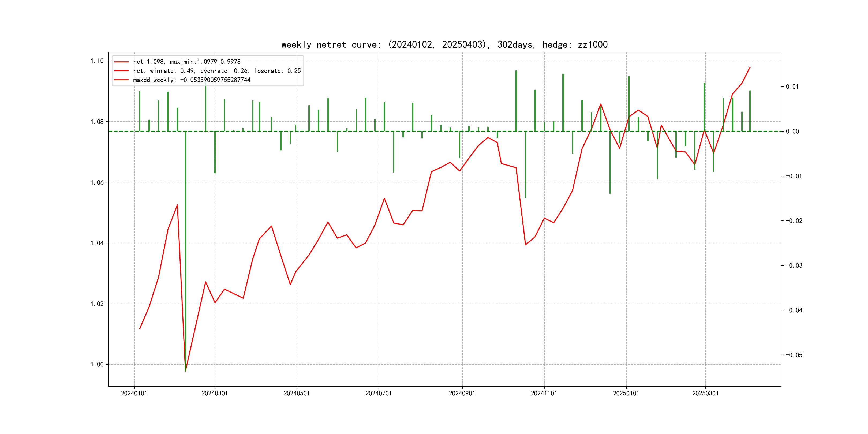Click the 20240301 x-axis date label
Screen dimensions: 868x434
215,393
